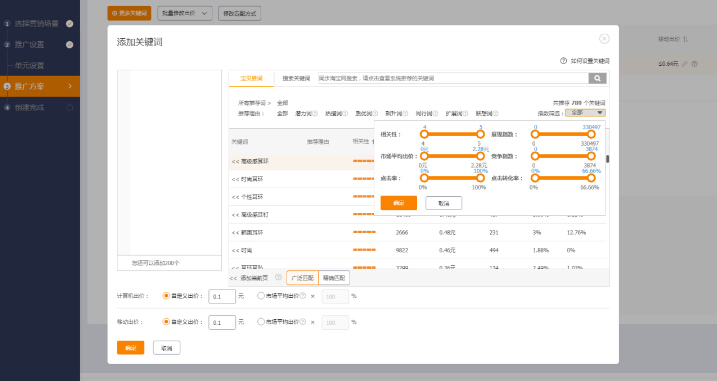Image resolution: width=717 pixels, height=381 pixels.
Task: Click help icon beside 计算机 市场平均出价
Action: pos(303,296)
